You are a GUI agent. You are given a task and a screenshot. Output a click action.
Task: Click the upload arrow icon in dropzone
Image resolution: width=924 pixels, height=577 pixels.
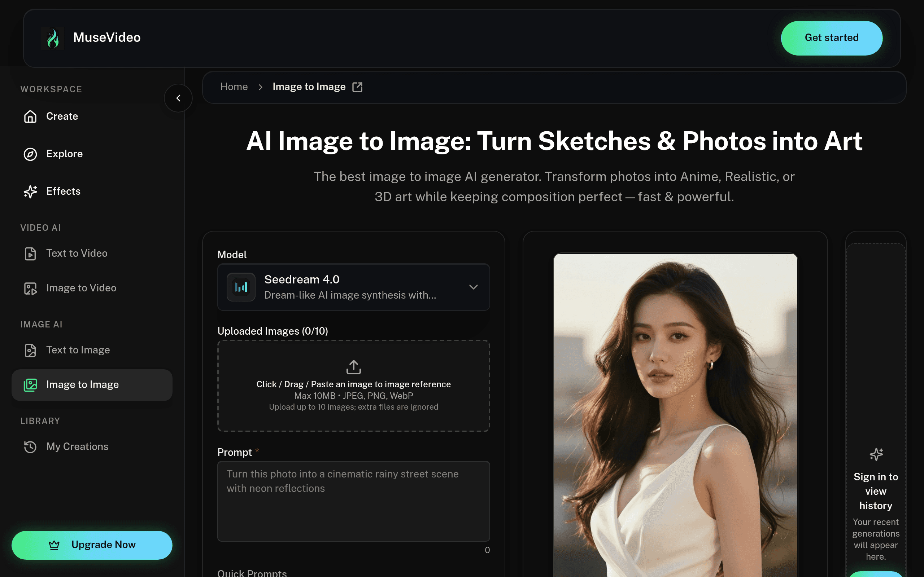[354, 367]
